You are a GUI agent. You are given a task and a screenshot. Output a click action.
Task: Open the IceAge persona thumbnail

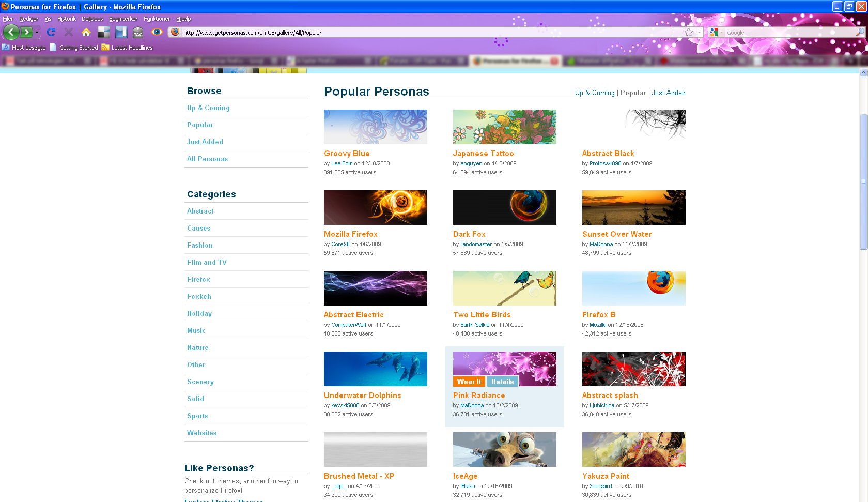pos(505,449)
